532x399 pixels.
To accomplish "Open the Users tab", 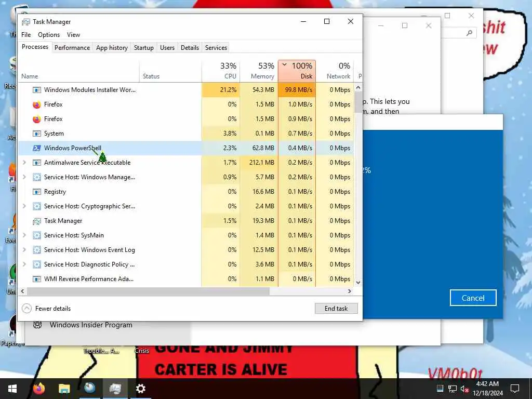I will pyautogui.click(x=167, y=48).
